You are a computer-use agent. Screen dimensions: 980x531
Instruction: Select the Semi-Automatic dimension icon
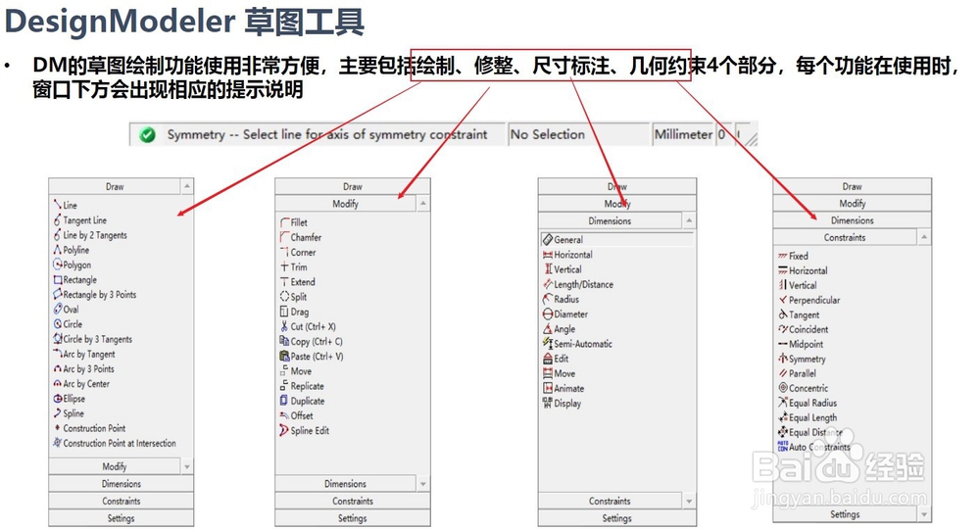548,343
